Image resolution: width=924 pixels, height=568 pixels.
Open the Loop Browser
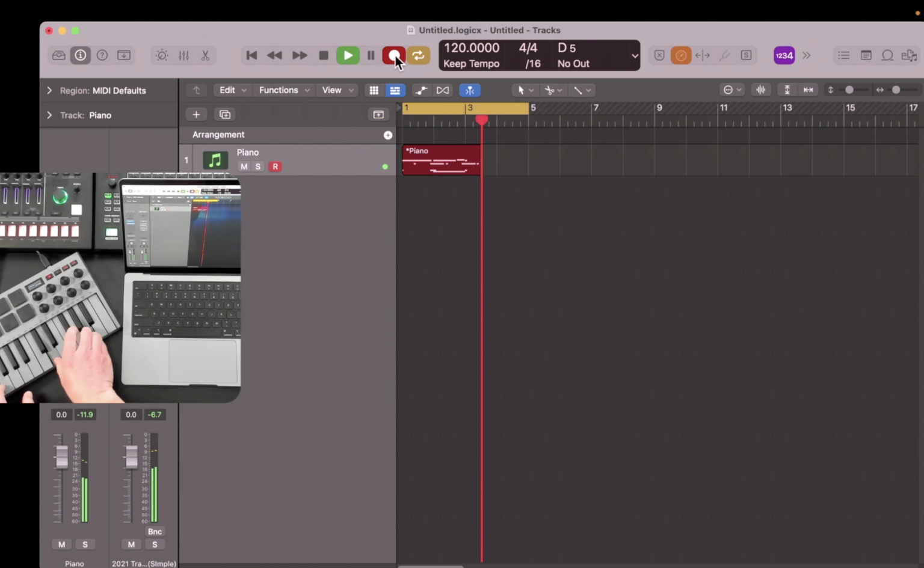click(888, 55)
